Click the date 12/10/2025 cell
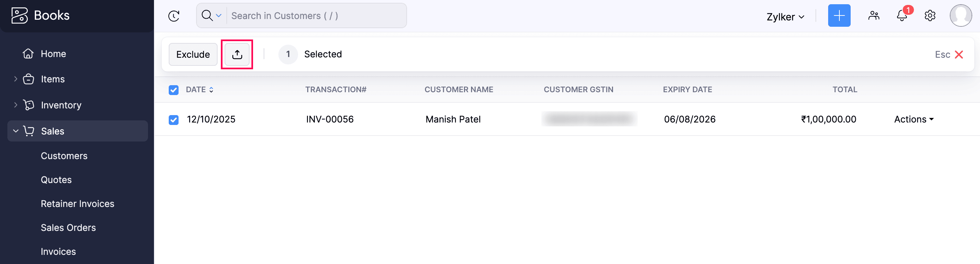980x264 pixels. point(211,119)
